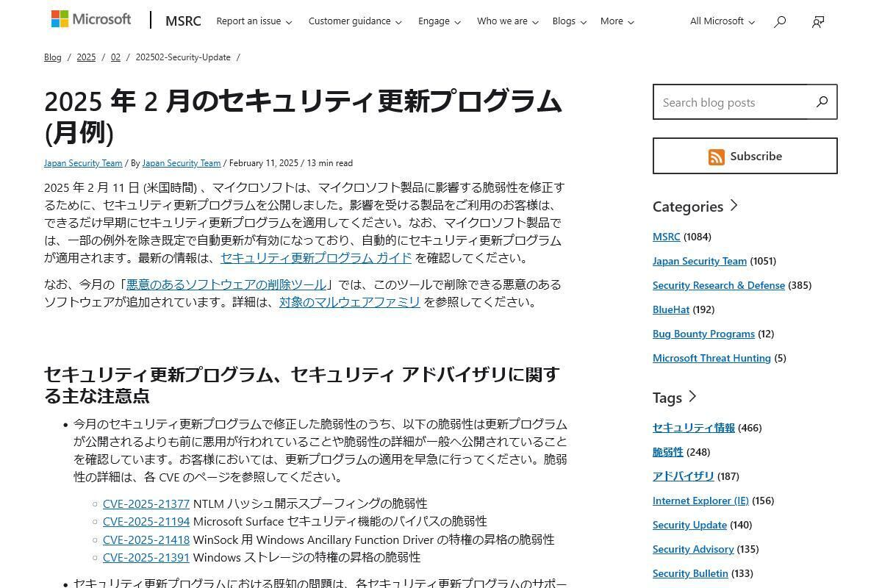Click the Subscribe button

(745, 156)
